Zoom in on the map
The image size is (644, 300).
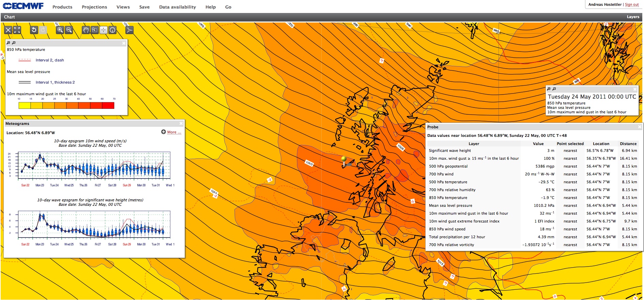(x=60, y=30)
